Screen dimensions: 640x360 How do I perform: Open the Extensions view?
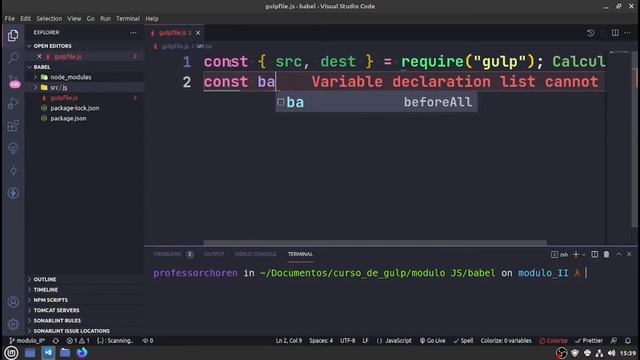coord(13,125)
